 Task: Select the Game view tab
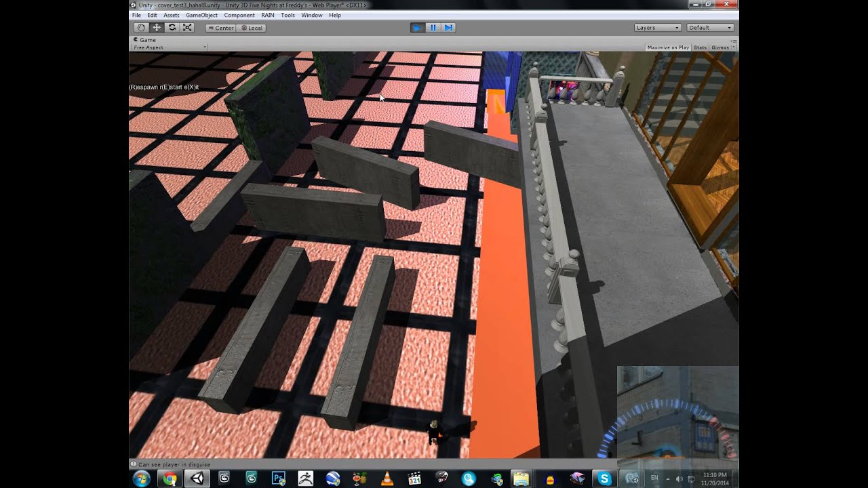point(144,40)
